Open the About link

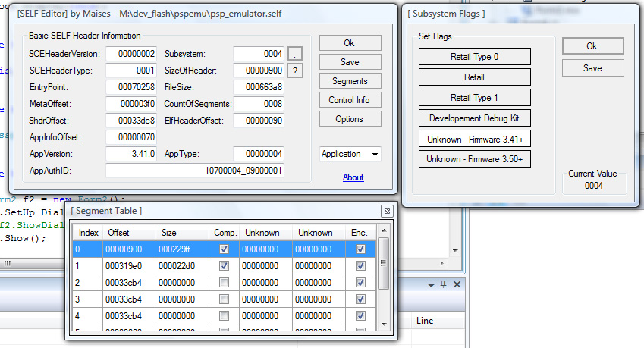353,177
